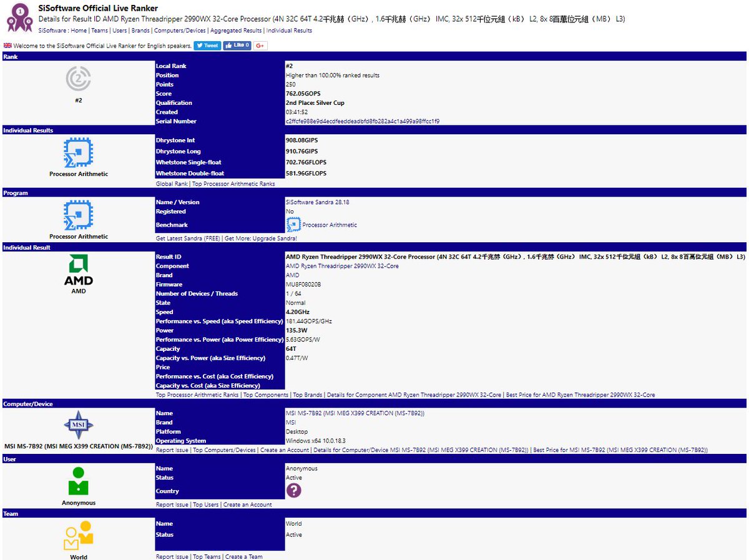The image size is (749, 560).
Task: Open Best Price for MSI MS-7B92 link
Action: point(620,450)
